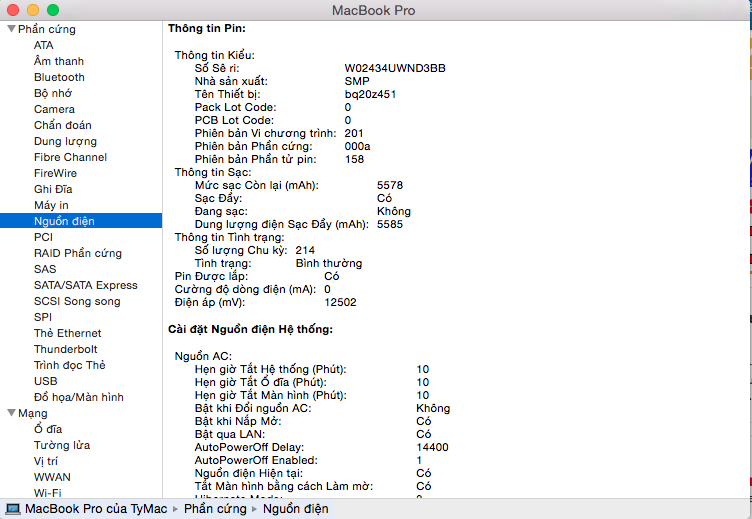
Task: Click condition value Bình thường
Action: tap(329, 263)
